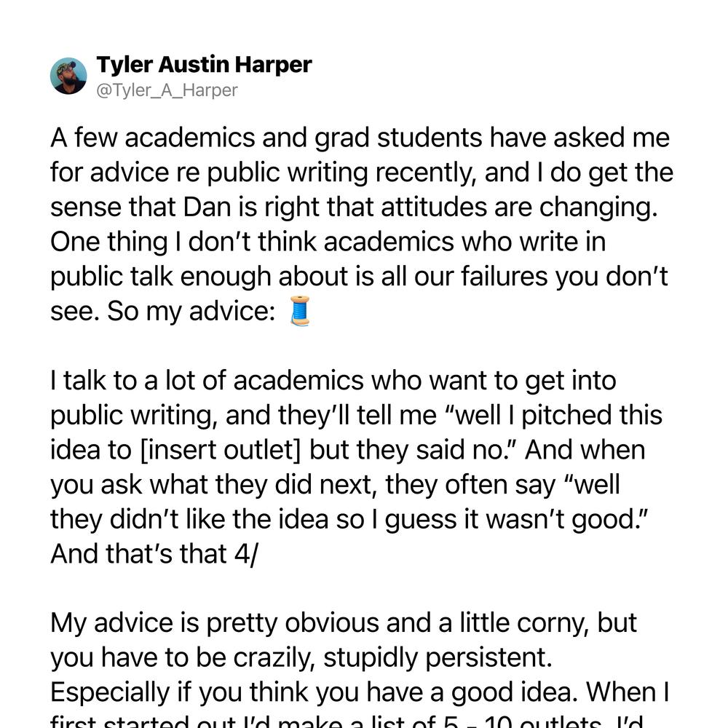728x728 pixels.
Task: Open the Tyler Austin Harper display name
Action: (x=204, y=65)
